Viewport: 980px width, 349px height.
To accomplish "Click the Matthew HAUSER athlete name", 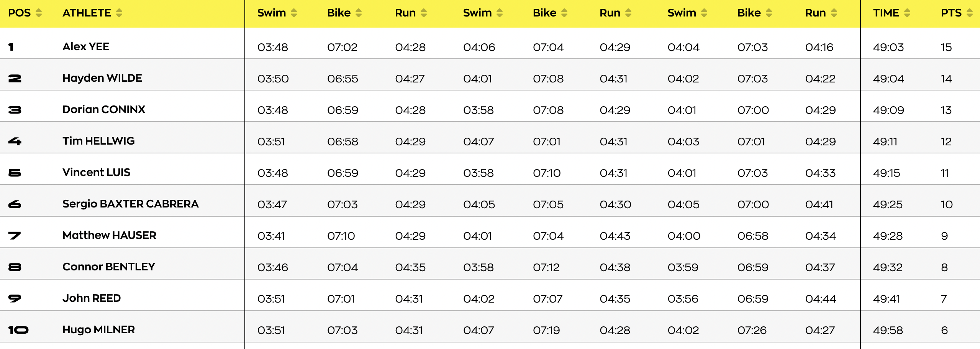I will click(109, 235).
